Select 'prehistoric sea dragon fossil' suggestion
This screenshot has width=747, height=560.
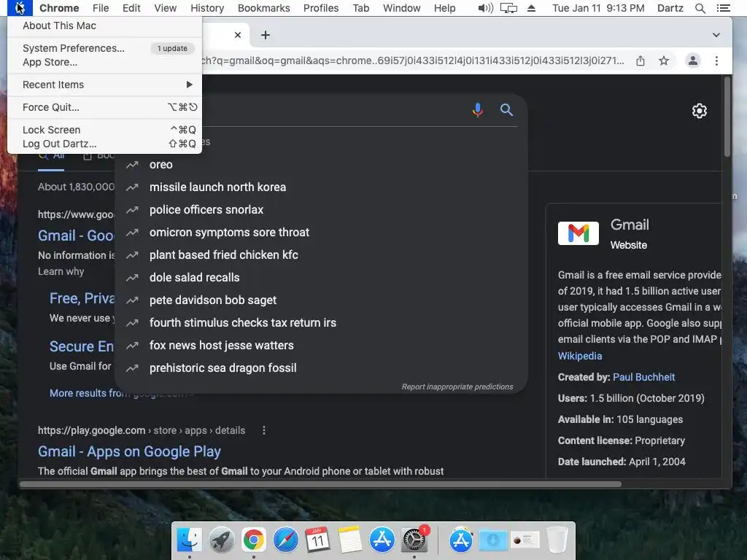pyautogui.click(x=321, y=368)
